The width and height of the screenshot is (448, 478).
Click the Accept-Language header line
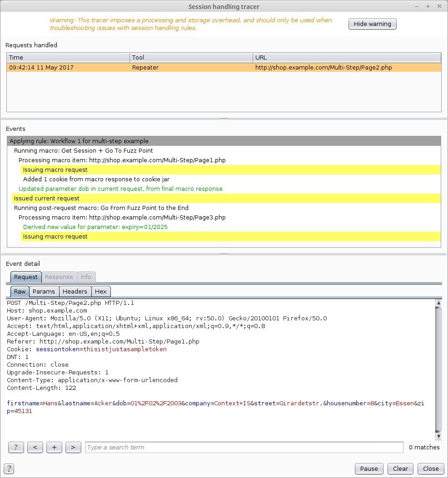pyautogui.click(x=64, y=334)
